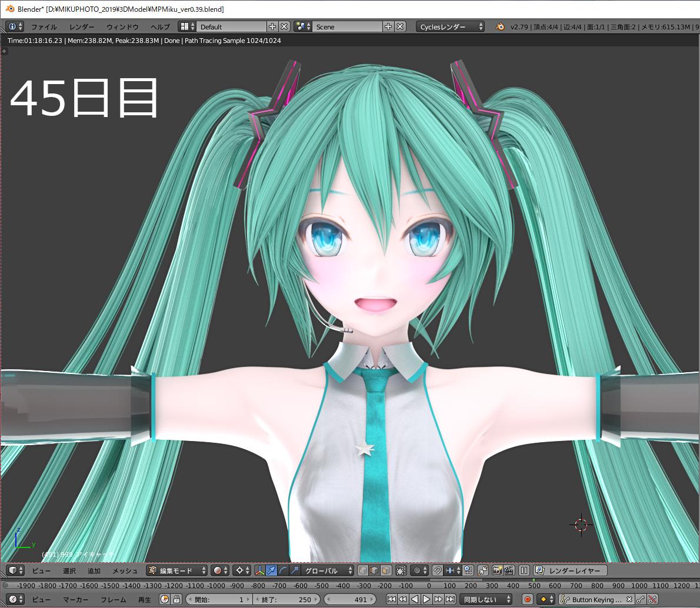Open the viewport shading dropdown
The height and width of the screenshot is (608, 700).
coord(220,570)
